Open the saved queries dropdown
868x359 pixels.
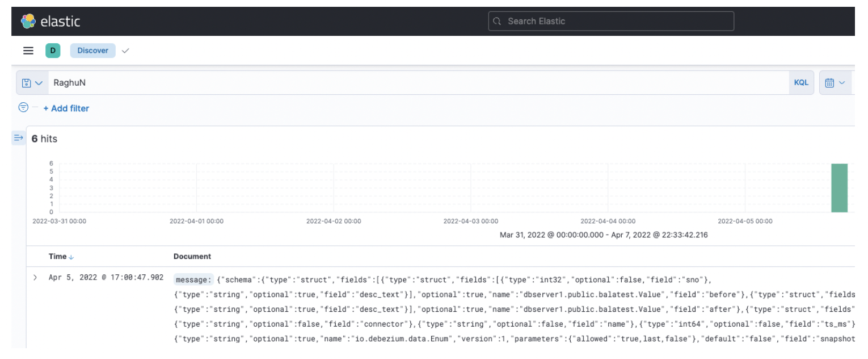[x=32, y=83]
